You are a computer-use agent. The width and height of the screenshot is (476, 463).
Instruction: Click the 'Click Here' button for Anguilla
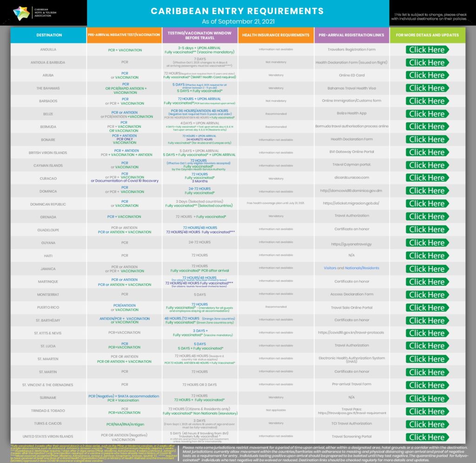click(x=427, y=50)
